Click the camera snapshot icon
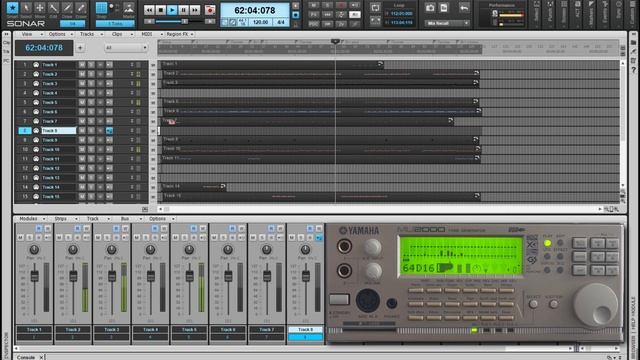640x360 pixels. click(x=430, y=7)
